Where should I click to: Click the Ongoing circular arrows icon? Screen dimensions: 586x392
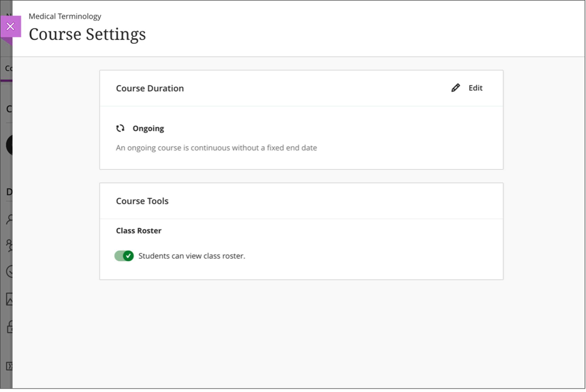(x=120, y=128)
